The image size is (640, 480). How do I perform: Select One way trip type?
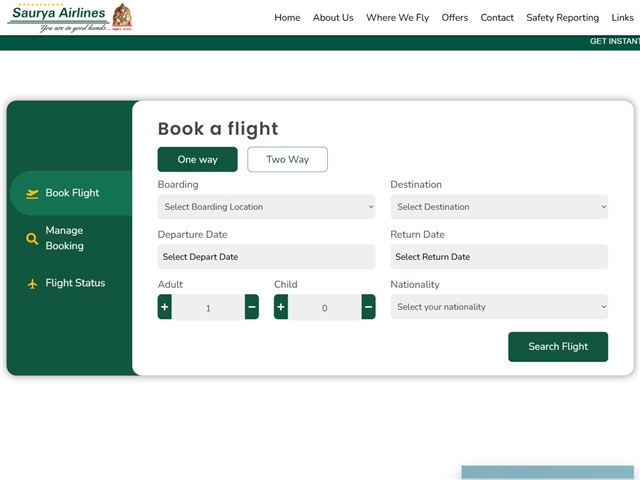pyautogui.click(x=197, y=160)
